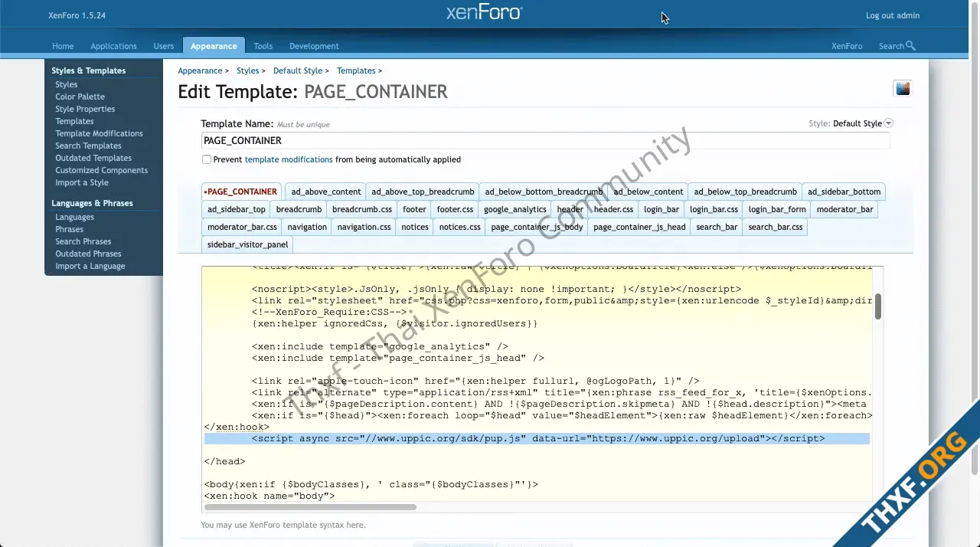
Task: Open the ad_above_top_breadcrumb template tab
Action: tap(423, 192)
